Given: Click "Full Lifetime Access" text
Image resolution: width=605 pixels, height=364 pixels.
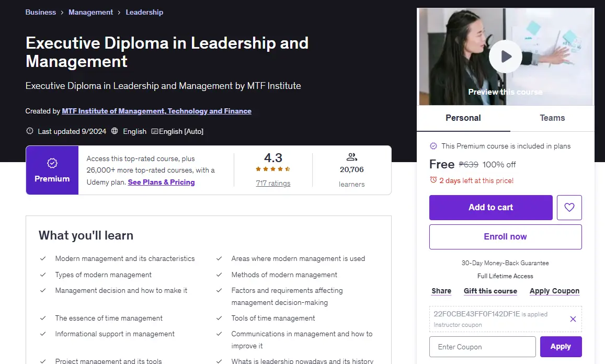Looking at the screenshot, I should click(x=506, y=276).
